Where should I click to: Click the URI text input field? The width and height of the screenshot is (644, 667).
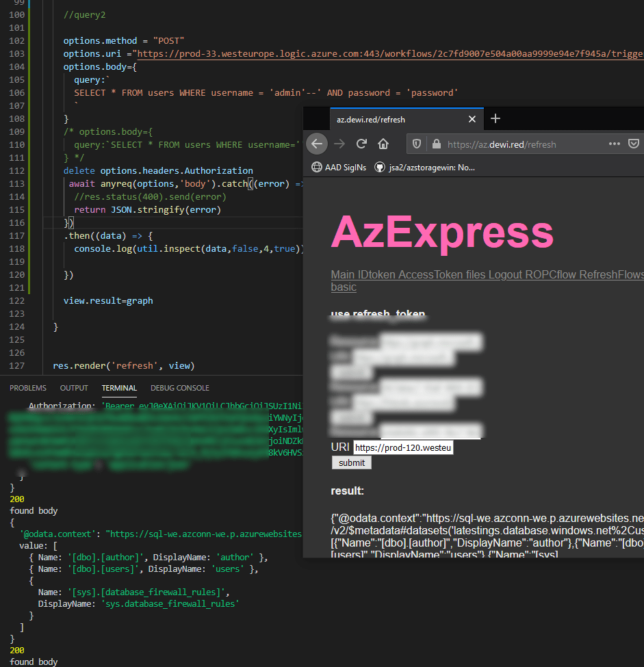tap(403, 447)
